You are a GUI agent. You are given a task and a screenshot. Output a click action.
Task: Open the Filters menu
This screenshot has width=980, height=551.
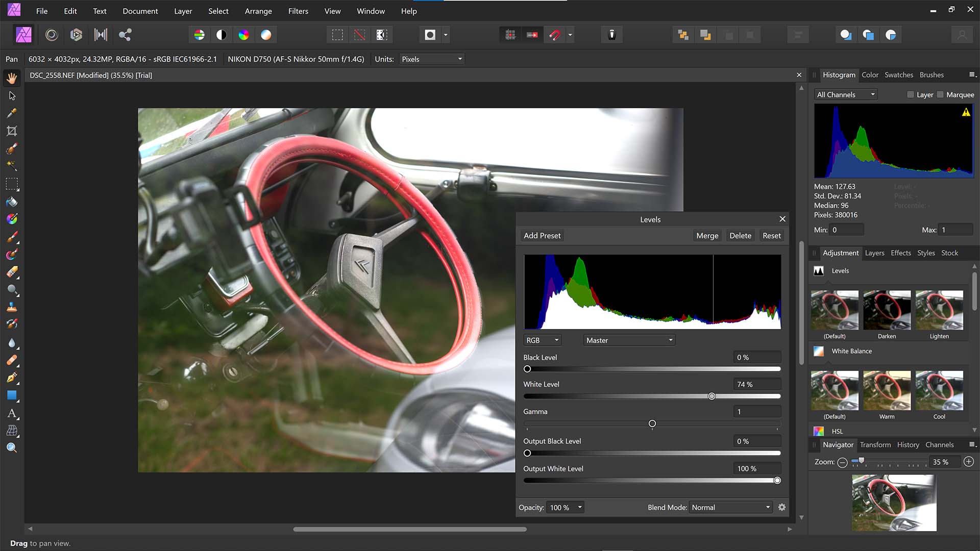coord(298,11)
